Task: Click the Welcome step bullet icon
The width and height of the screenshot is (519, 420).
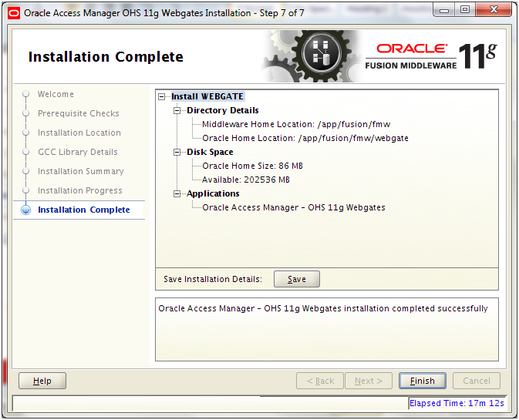Action: [25, 94]
